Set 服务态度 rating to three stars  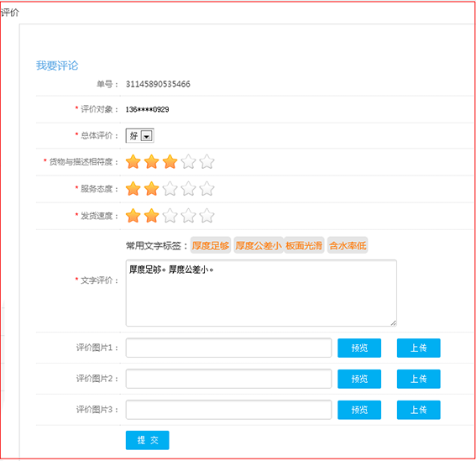pyautogui.click(x=170, y=189)
